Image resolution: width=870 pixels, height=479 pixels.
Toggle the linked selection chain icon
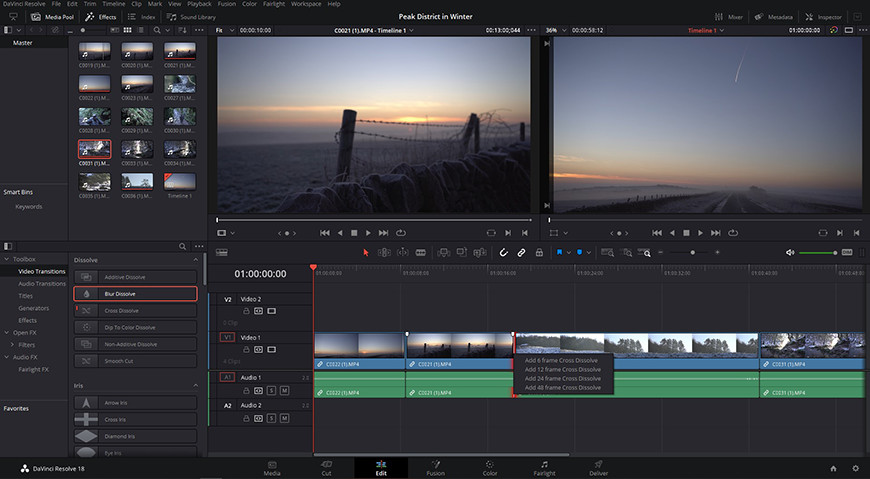click(521, 253)
